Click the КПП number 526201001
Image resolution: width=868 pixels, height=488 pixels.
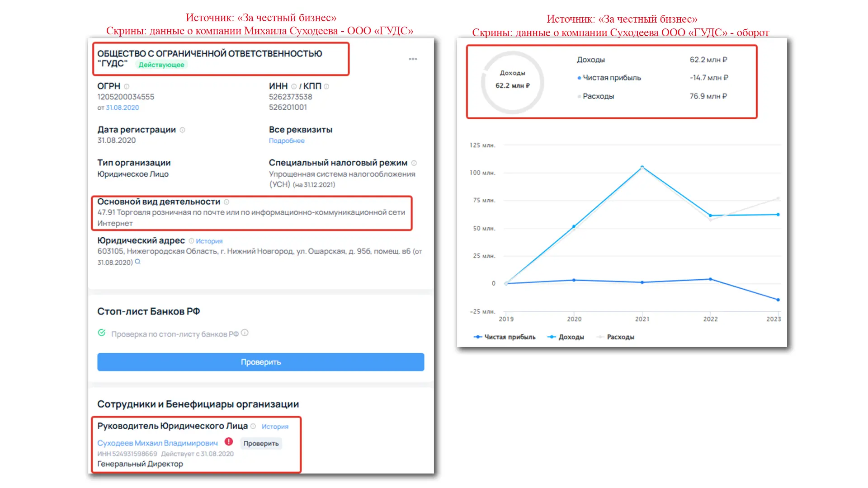click(x=288, y=107)
